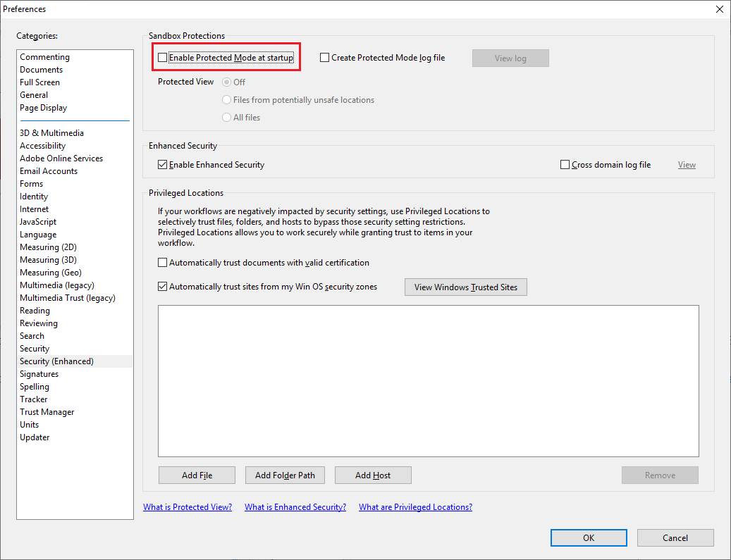Image resolution: width=731 pixels, height=560 pixels.
Task: Click the Remove button
Action: 660,475
